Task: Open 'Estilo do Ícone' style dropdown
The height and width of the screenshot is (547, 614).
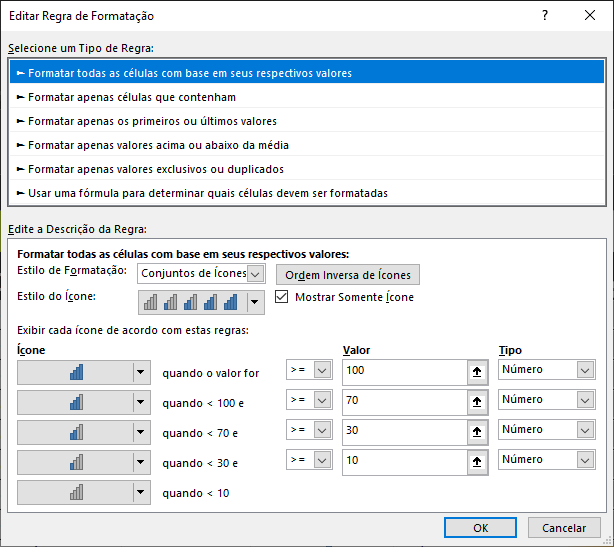Action: click(x=255, y=301)
